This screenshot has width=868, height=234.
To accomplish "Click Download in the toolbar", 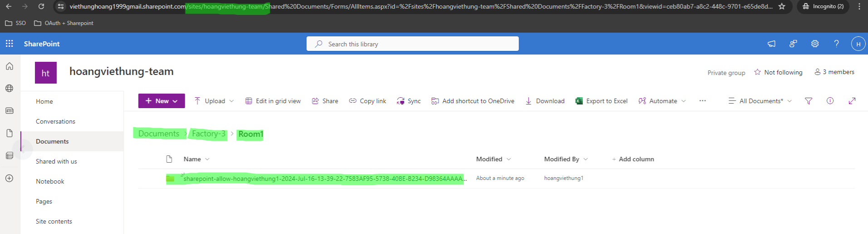I will point(545,101).
